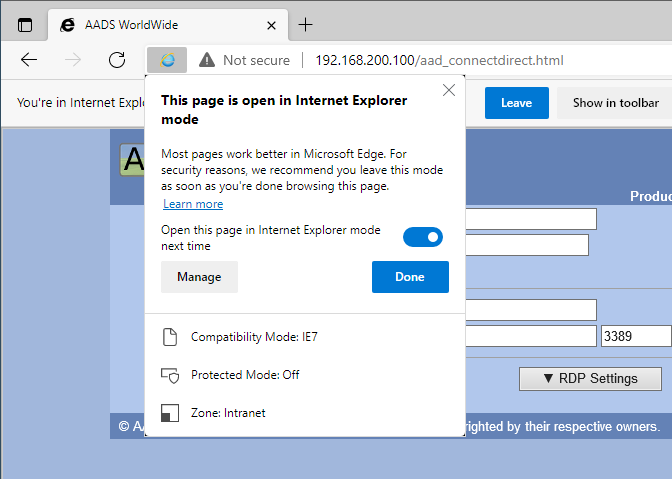The width and height of the screenshot is (672, 479).
Task: Click the port field containing 3389
Action: click(636, 336)
